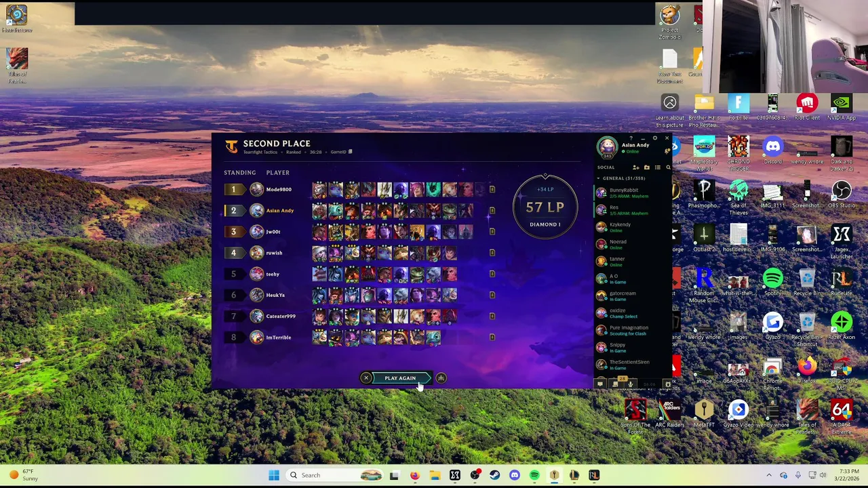Open Razer Axon desktop shortcut
This screenshot has width=868, height=488.
[841, 326]
